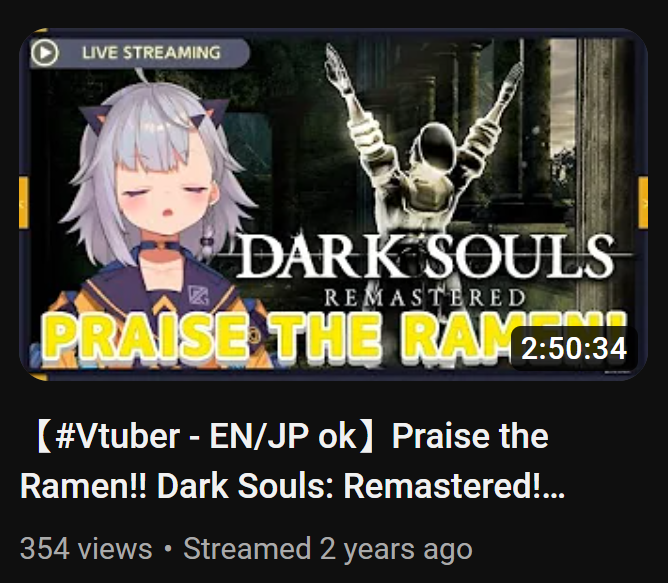Click the #Vtuber hashtag in the title
Image resolution: width=668 pixels, height=583 pixels.
pyautogui.click(x=118, y=436)
